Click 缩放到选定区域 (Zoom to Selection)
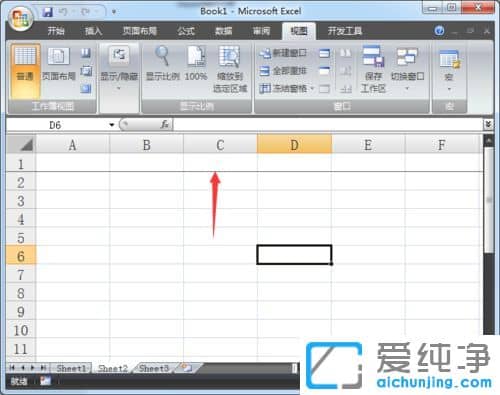The image size is (500, 395). click(230, 69)
